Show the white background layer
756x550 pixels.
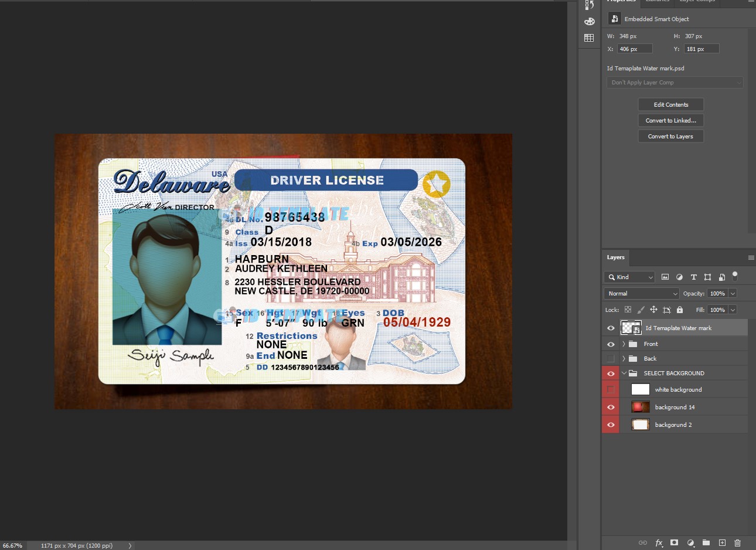[611, 389]
